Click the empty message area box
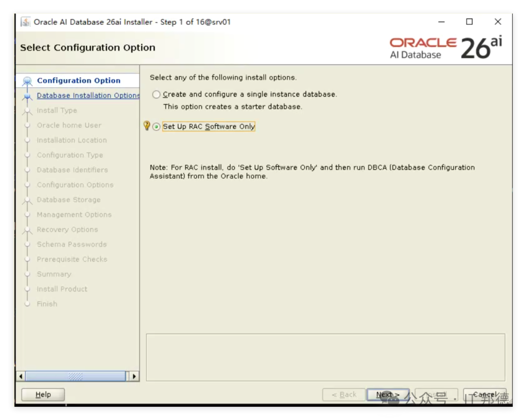This screenshot has height=420, width=526. (x=325, y=357)
